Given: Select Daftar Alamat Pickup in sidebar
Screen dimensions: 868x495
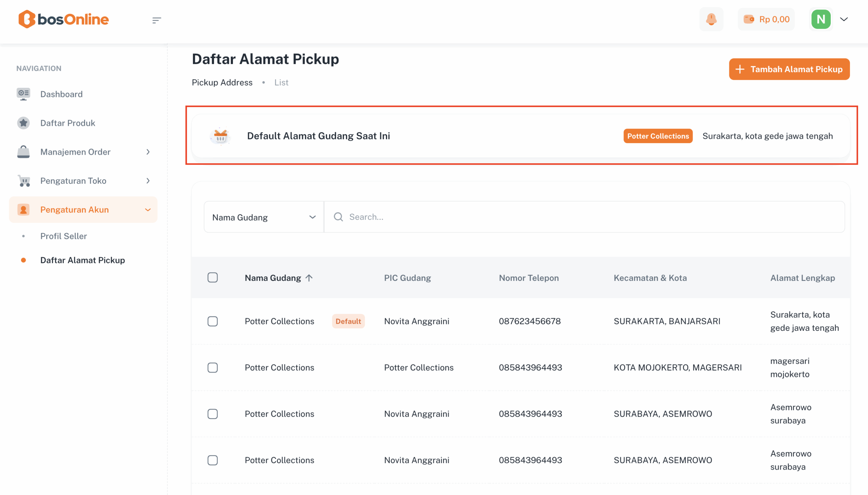Looking at the screenshot, I should 82,260.
